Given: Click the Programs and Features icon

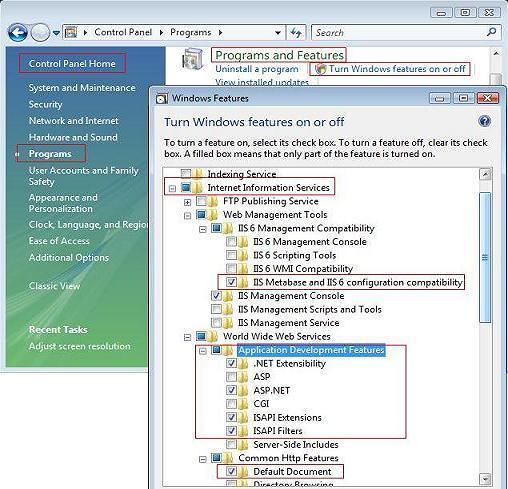Looking at the screenshot, I should pos(193,59).
